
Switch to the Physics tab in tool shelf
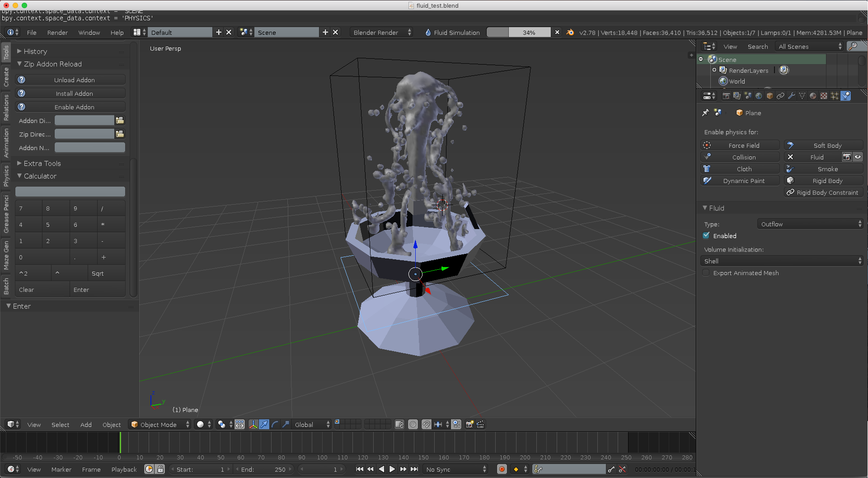tap(6, 176)
